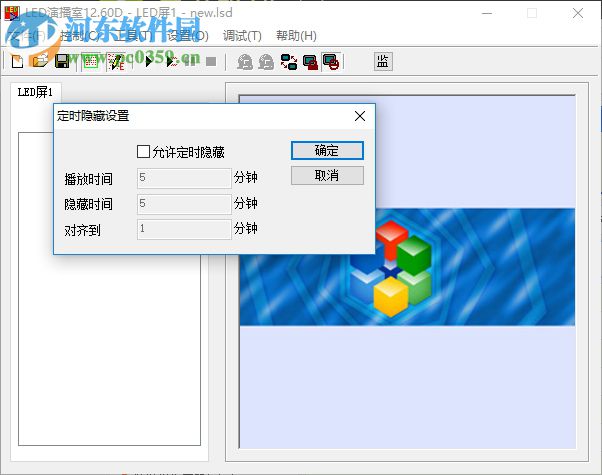Click the 隐藏时间 minutes input field

(x=184, y=204)
